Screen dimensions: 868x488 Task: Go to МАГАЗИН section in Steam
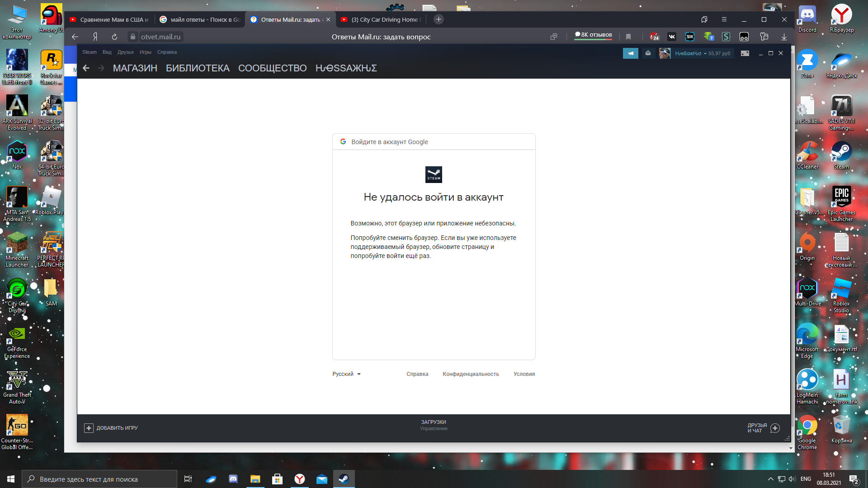135,68
